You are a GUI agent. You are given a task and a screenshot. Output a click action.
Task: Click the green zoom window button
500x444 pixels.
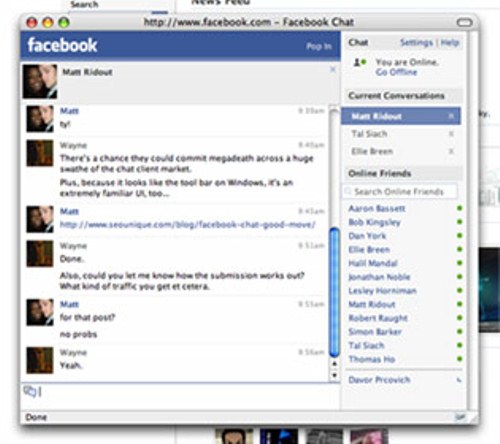pos(64,23)
